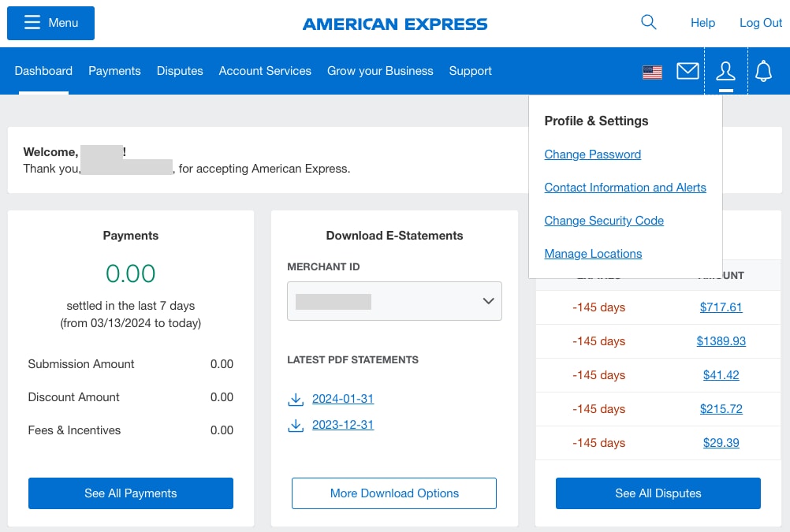Viewport: 790px width, 532px height.
Task: Click the profile person icon
Action: [x=725, y=70]
